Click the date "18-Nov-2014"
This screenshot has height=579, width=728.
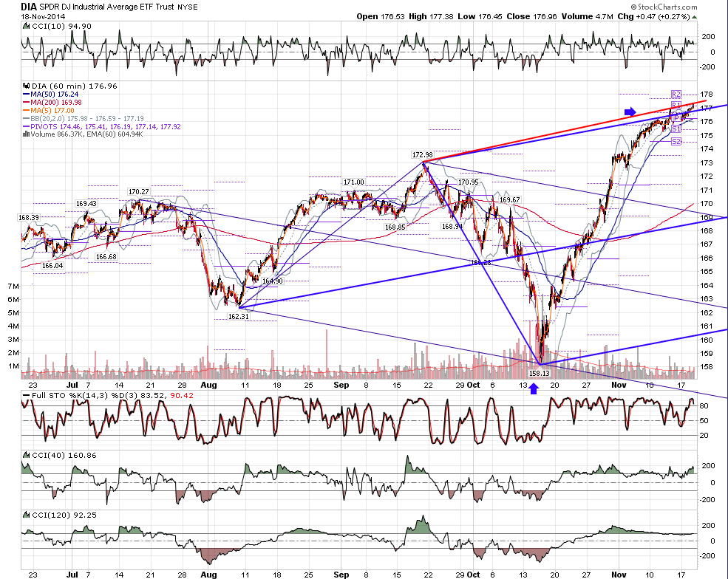click(x=43, y=16)
